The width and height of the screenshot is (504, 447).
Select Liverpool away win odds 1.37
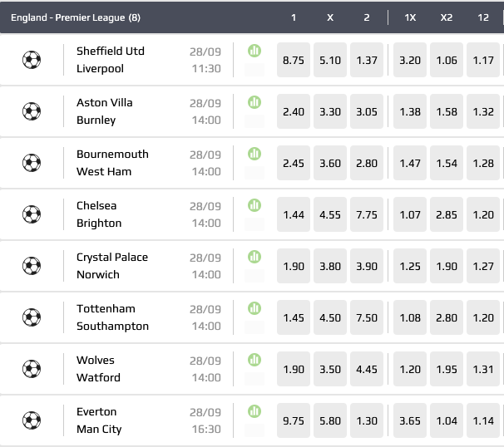[366, 61]
